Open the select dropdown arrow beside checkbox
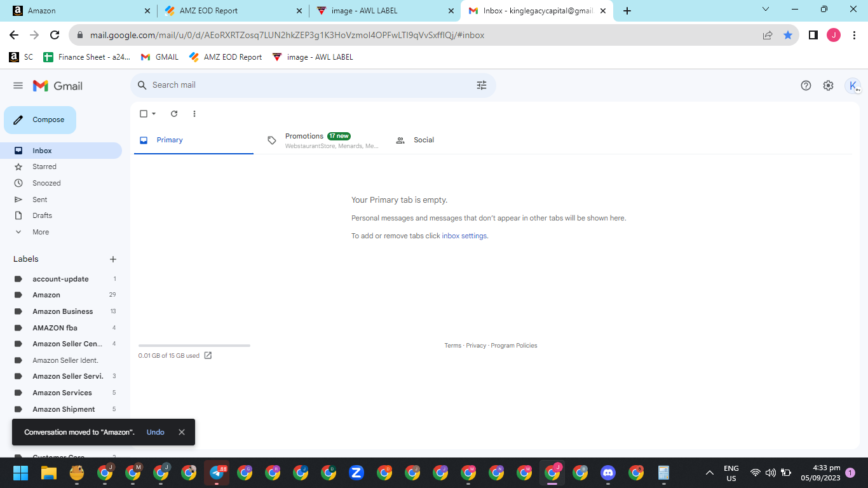 (154, 114)
